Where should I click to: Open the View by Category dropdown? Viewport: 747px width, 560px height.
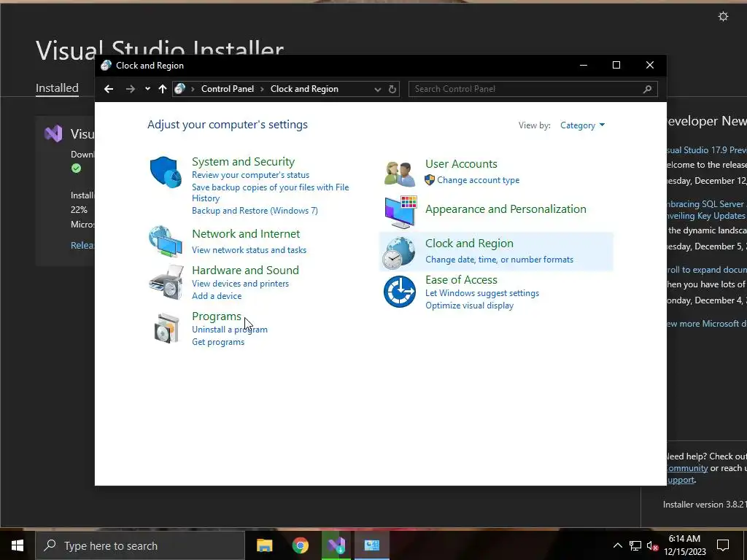(582, 125)
